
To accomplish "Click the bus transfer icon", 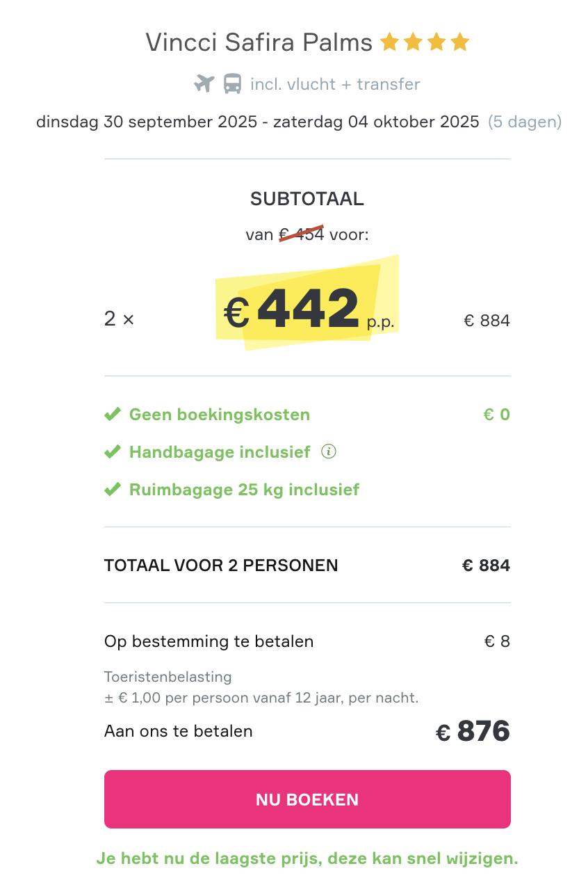I will pyautogui.click(x=232, y=84).
